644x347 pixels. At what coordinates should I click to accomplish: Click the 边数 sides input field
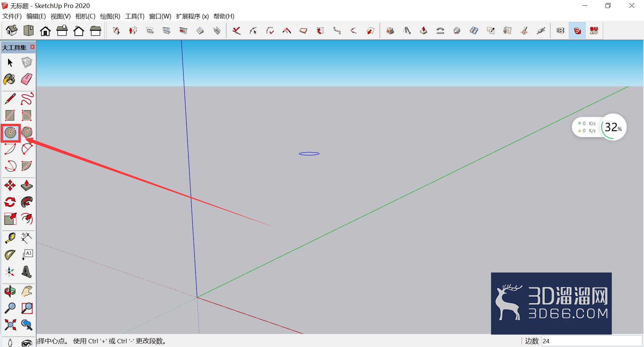coord(592,341)
